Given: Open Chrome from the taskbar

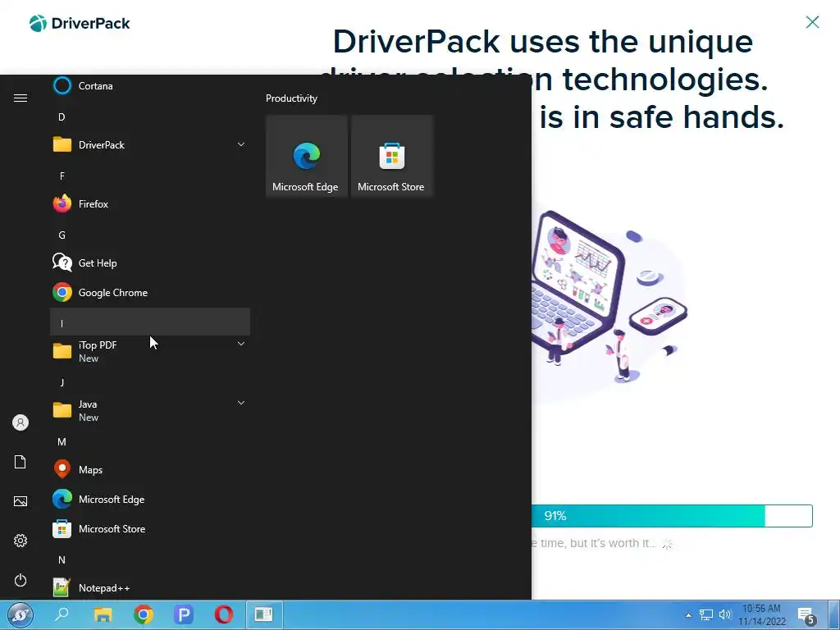Looking at the screenshot, I should [143, 614].
